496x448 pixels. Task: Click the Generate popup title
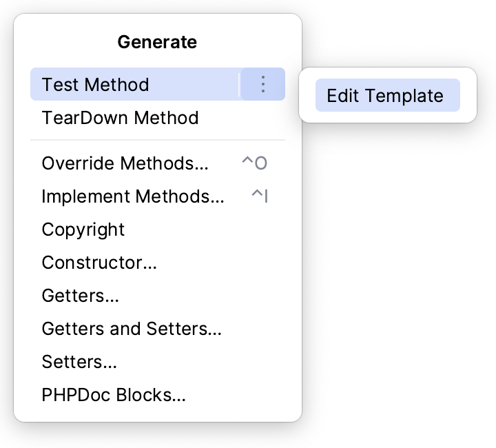click(x=157, y=42)
